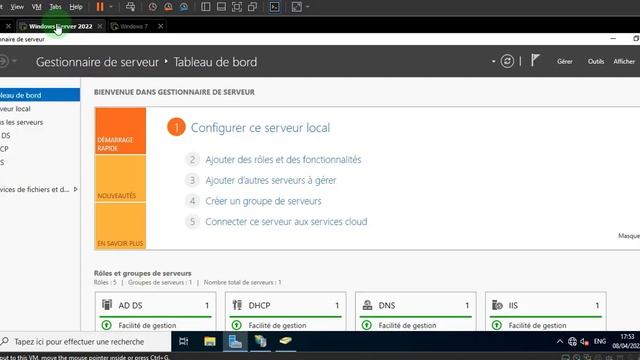This screenshot has width=640, height=360.
Task: Open the Help menu
Action: tap(76, 7)
